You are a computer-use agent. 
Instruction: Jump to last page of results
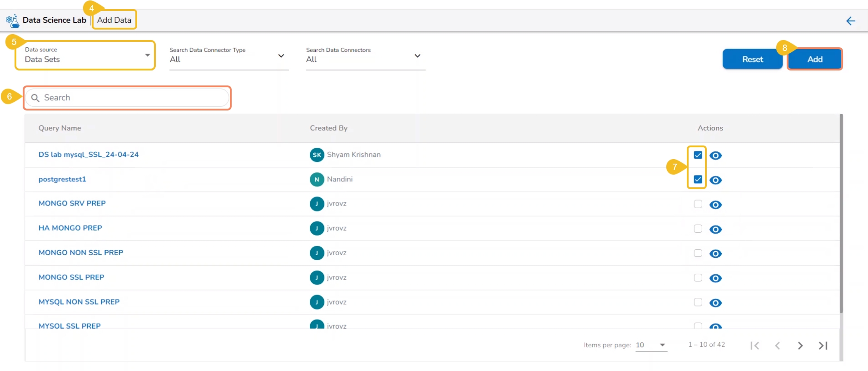pos(823,346)
